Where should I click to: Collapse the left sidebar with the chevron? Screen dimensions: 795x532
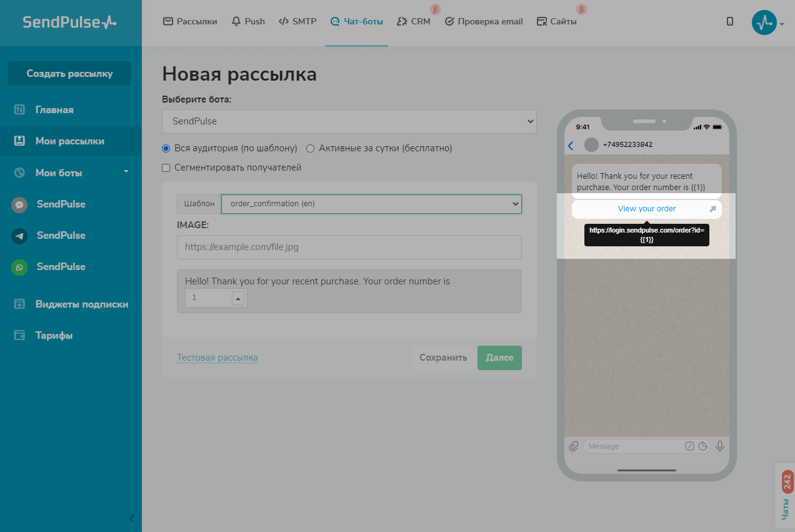(131, 518)
